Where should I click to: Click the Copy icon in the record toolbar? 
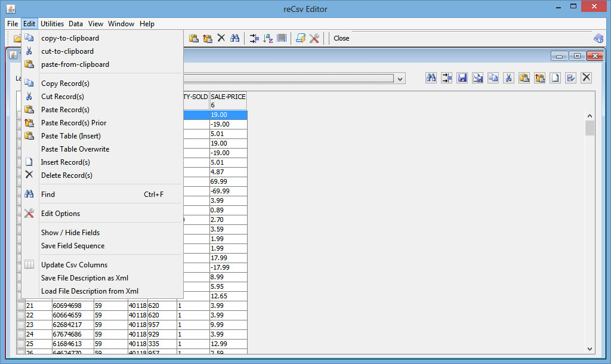493,78
